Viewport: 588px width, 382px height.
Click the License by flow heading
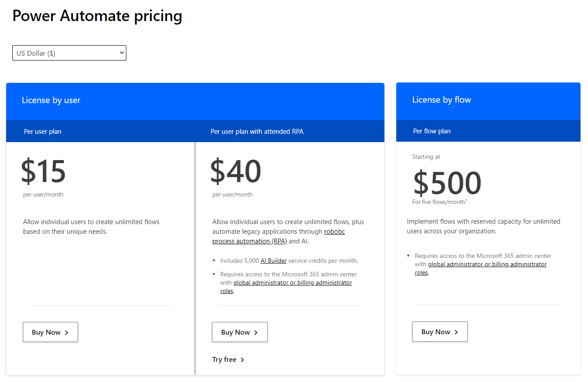441,100
